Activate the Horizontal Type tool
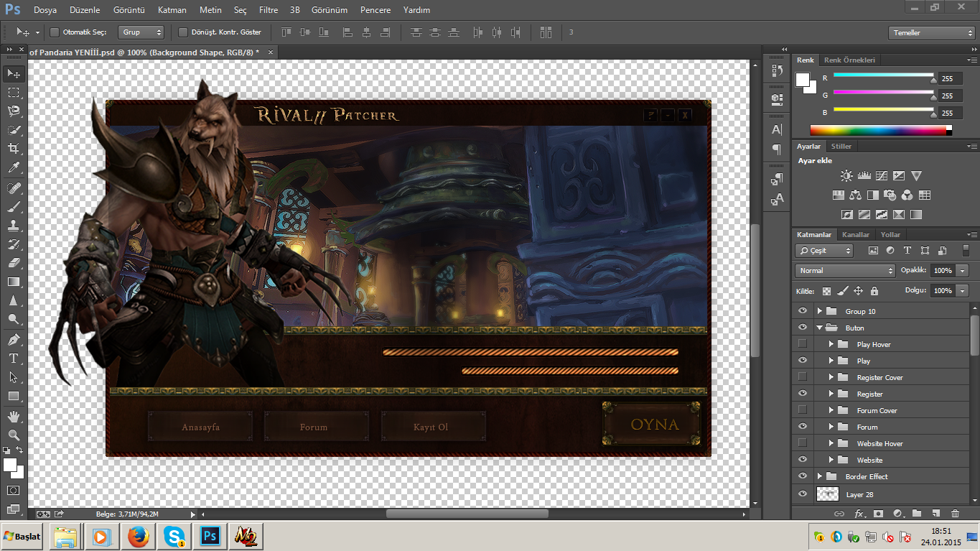The height and width of the screenshot is (551, 980). [x=14, y=358]
